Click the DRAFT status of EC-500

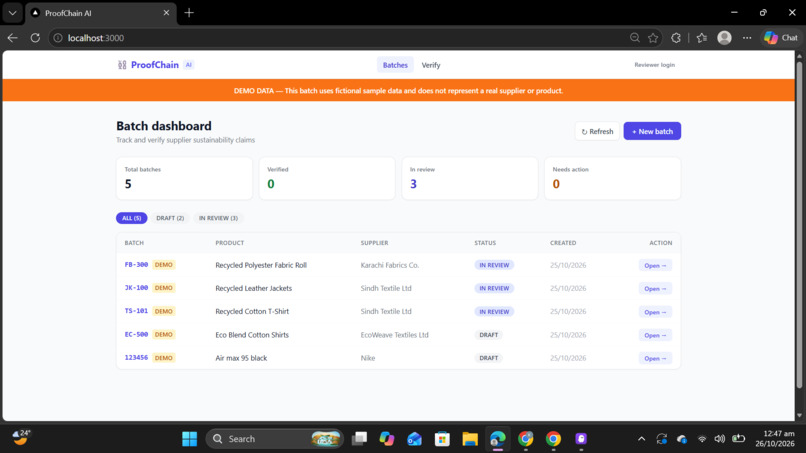pos(488,335)
